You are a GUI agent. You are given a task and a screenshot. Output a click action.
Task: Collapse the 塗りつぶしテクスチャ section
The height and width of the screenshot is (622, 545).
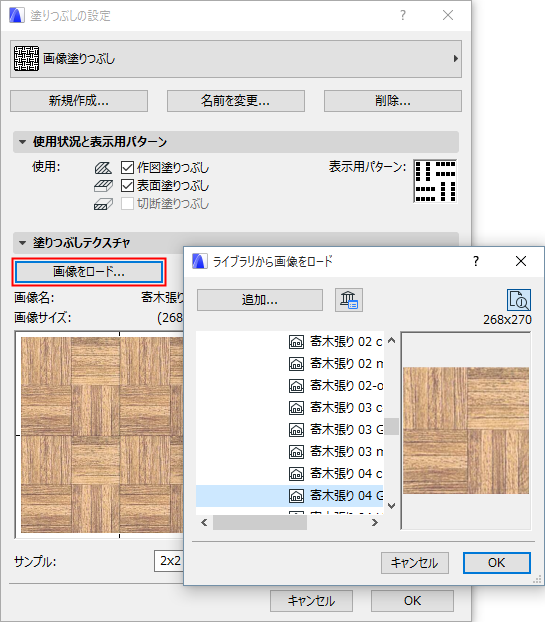coord(23,242)
